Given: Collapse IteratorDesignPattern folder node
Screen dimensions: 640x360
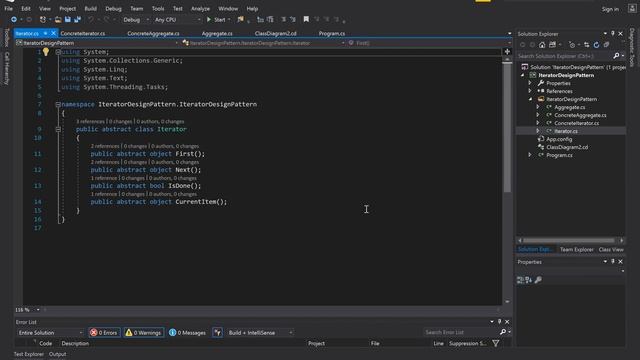Looking at the screenshot, I should click(x=530, y=99).
